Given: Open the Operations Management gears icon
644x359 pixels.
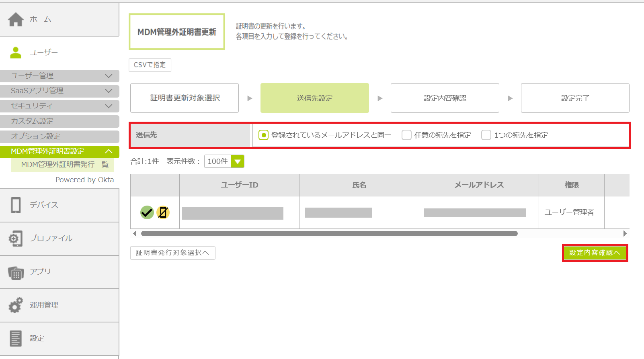Looking at the screenshot, I should coord(16,305).
